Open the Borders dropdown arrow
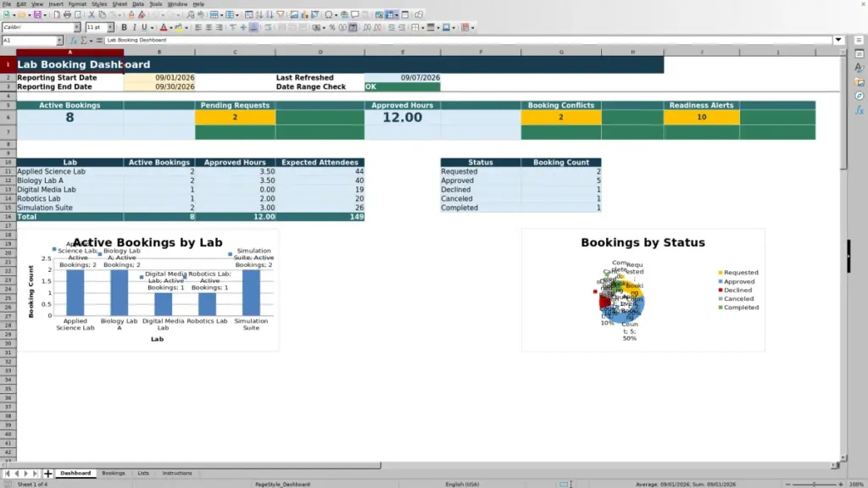The height and width of the screenshot is (488, 868). point(422,27)
